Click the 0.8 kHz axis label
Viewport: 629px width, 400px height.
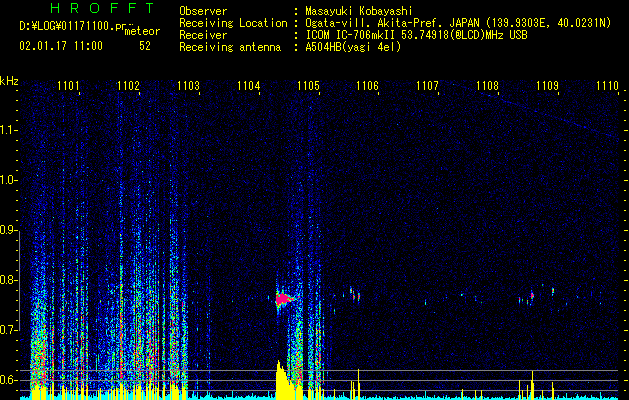pyautogui.click(x=9, y=280)
